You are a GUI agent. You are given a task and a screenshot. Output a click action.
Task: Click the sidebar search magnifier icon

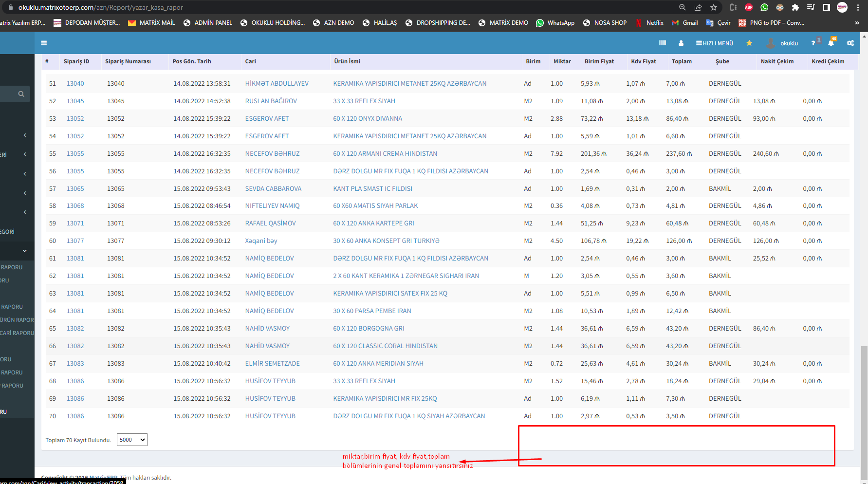21,94
